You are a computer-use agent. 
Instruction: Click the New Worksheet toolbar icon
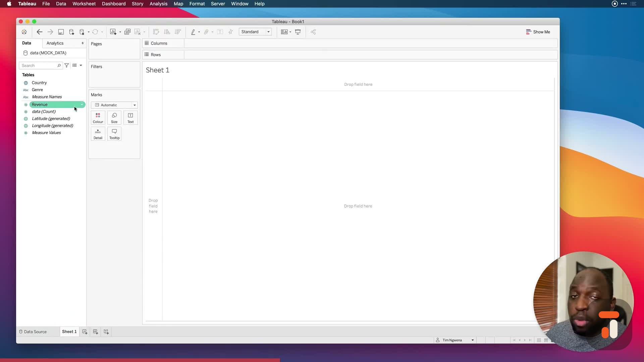click(113, 32)
